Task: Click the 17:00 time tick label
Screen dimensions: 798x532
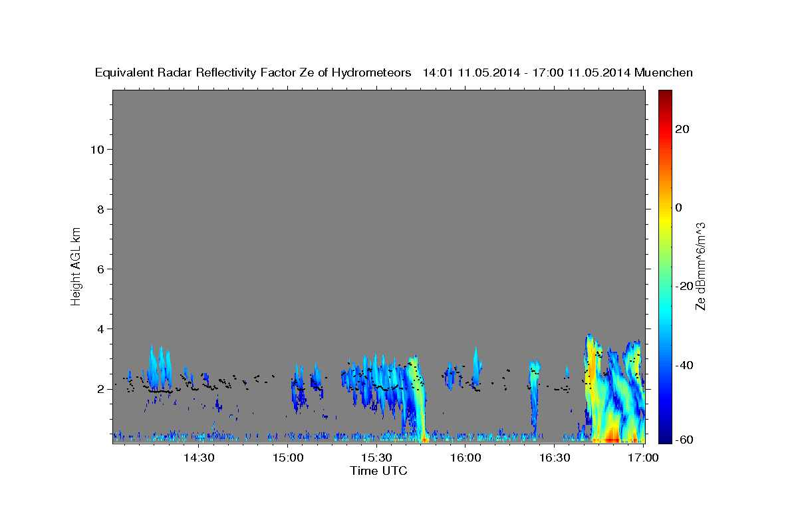Action: (644, 458)
